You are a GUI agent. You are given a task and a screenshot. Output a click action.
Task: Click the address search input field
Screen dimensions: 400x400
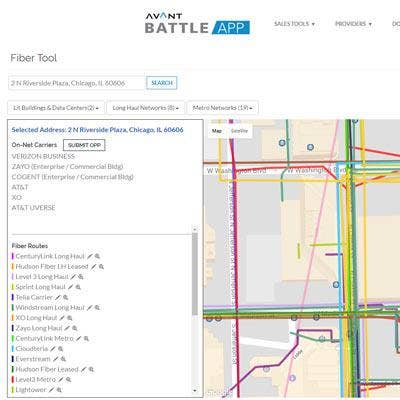point(77,83)
